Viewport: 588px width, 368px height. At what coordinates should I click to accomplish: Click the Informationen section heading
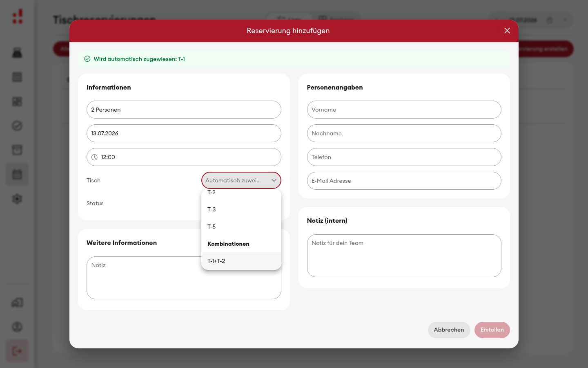(109, 88)
